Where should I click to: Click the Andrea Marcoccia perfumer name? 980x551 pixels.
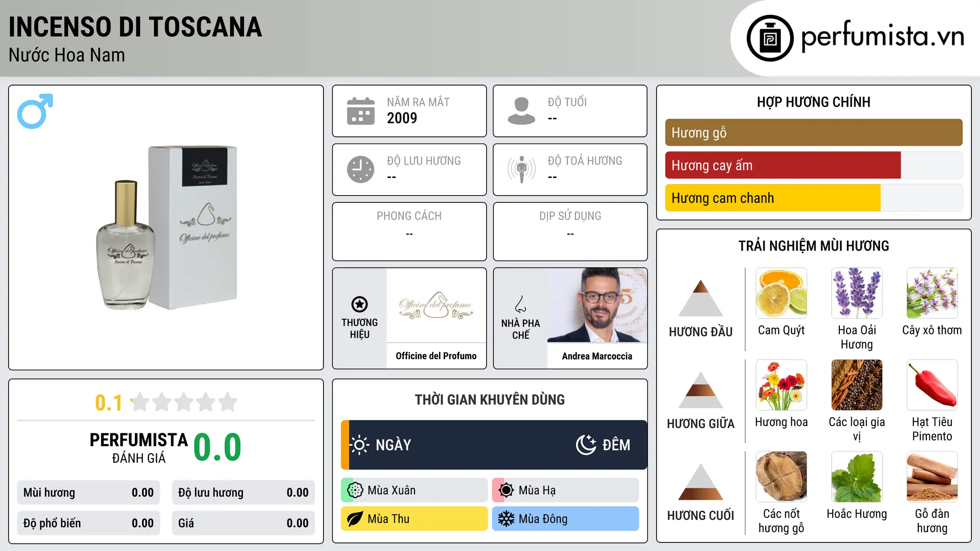coord(597,356)
